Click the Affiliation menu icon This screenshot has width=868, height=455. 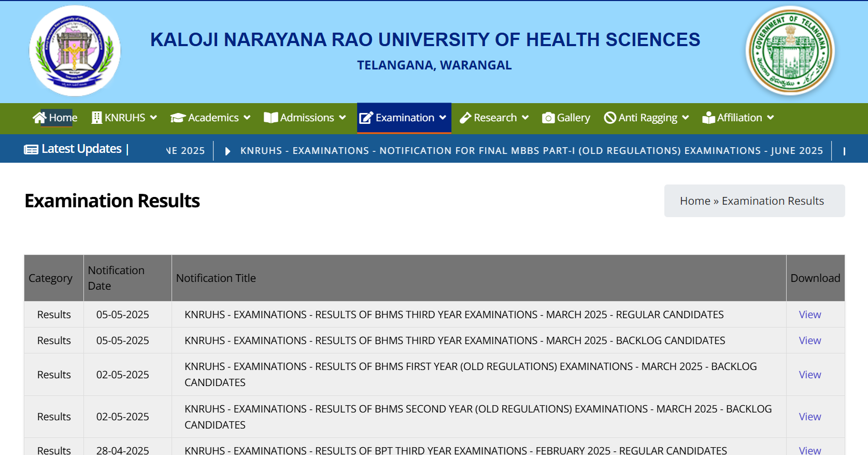(x=708, y=118)
